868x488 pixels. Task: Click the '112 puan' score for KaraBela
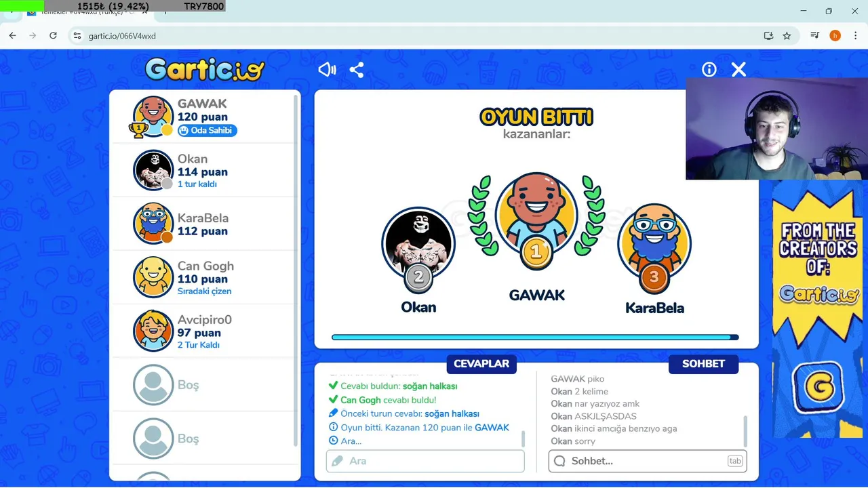pyautogui.click(x=203, y=231)
